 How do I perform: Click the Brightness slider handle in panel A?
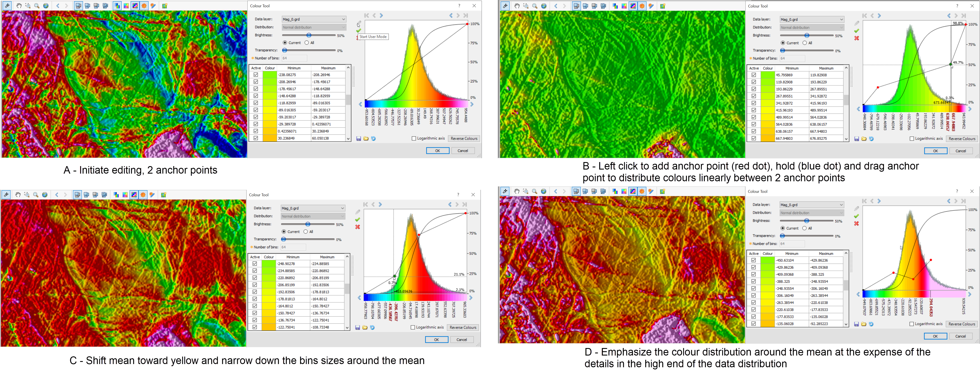click(309, 35)
